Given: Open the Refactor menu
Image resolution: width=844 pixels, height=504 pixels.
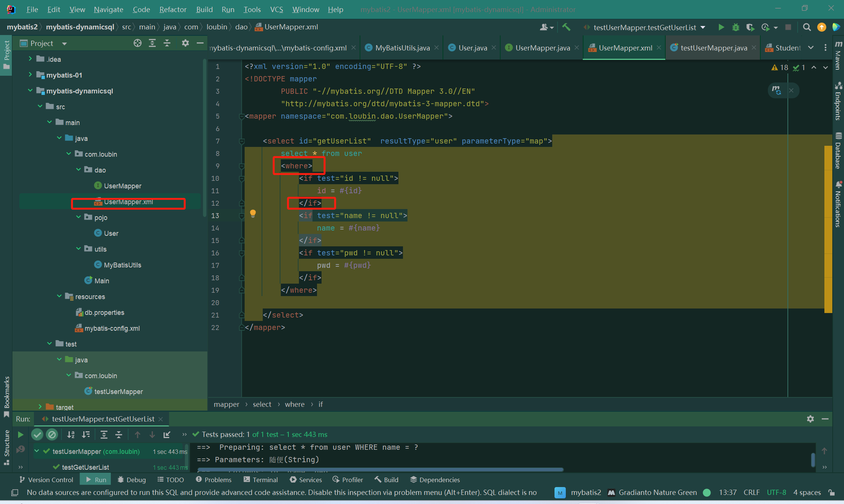Looking at the screenshot, I should pyautogui.click(x=173, y=9).
